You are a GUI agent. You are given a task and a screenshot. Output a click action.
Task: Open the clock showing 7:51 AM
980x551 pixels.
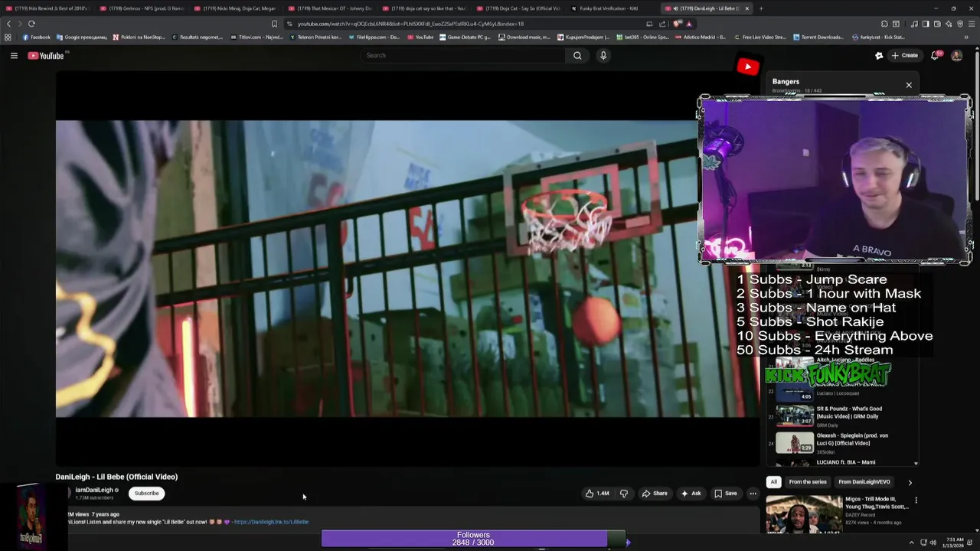[955, 543]
